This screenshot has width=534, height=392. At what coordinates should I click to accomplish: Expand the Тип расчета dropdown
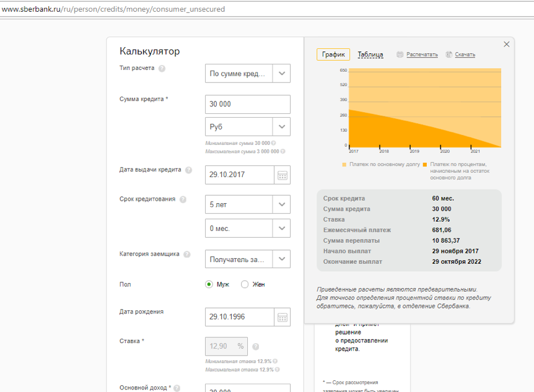pos(281,74)
